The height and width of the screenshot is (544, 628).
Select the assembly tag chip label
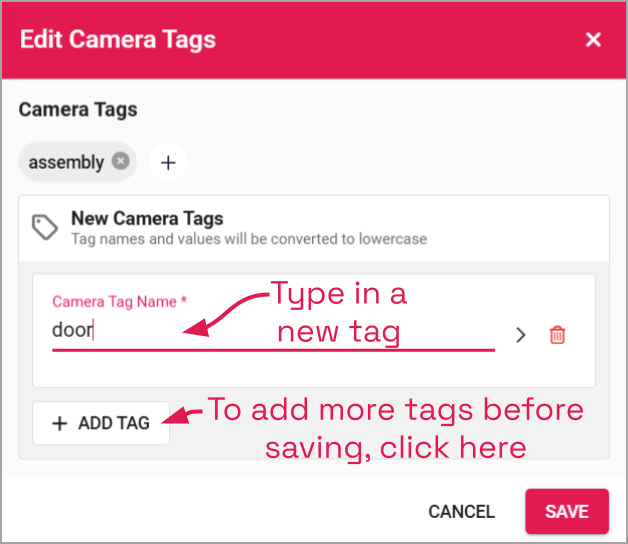pos(66,162)
